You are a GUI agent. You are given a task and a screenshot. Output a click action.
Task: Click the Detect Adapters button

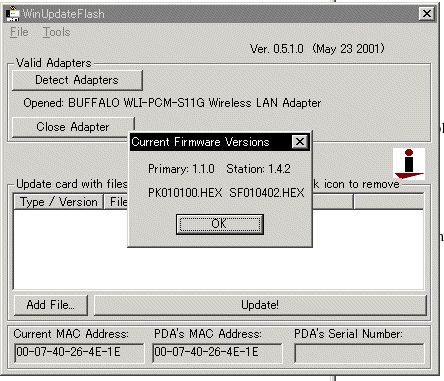(77, 80)
